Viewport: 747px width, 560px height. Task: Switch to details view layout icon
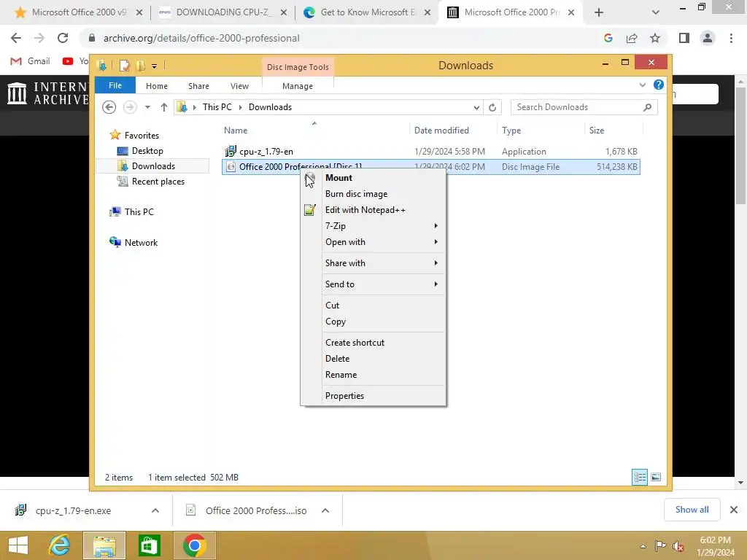pos(639,477)
